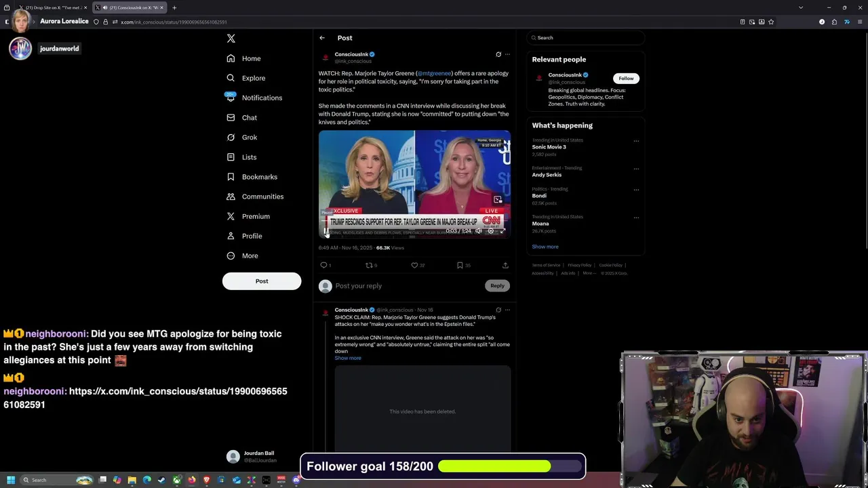Open more options on second post
The height and width of the screenshot is (488, 868).
(507, 310)
